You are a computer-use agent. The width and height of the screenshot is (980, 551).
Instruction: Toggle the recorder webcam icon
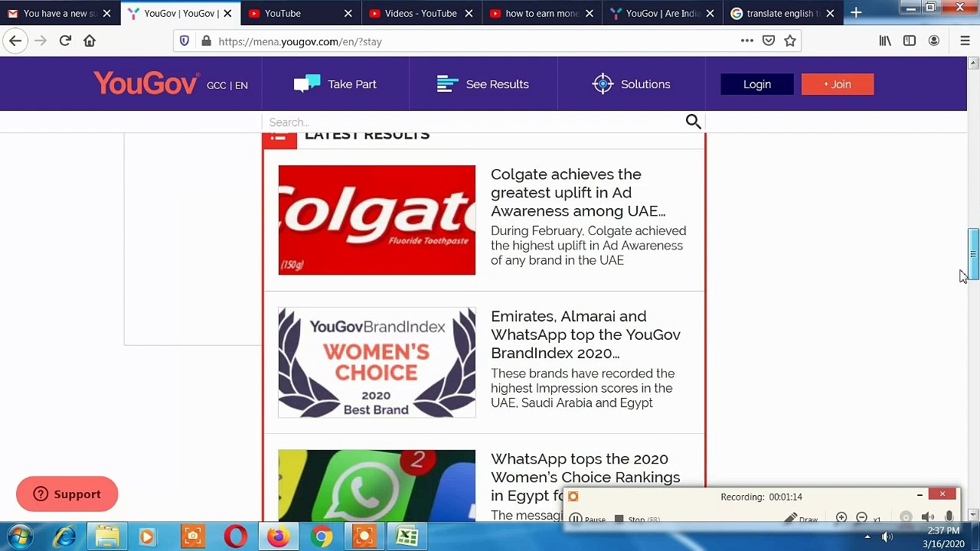(x=906, y=518)
